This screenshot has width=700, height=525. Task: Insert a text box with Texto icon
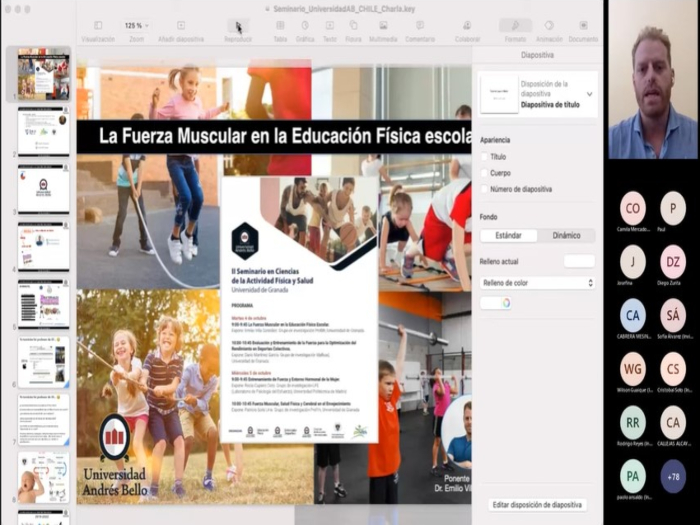tap(329, 25)
